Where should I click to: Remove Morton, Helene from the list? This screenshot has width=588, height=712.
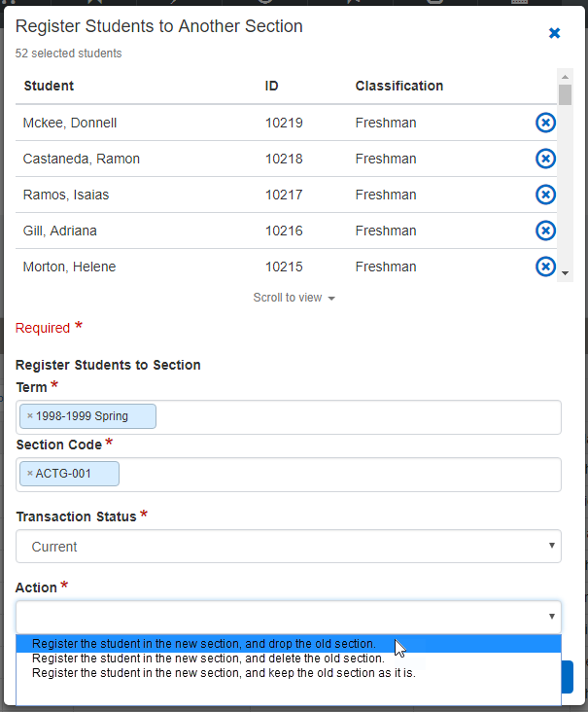tap(545, 266)
